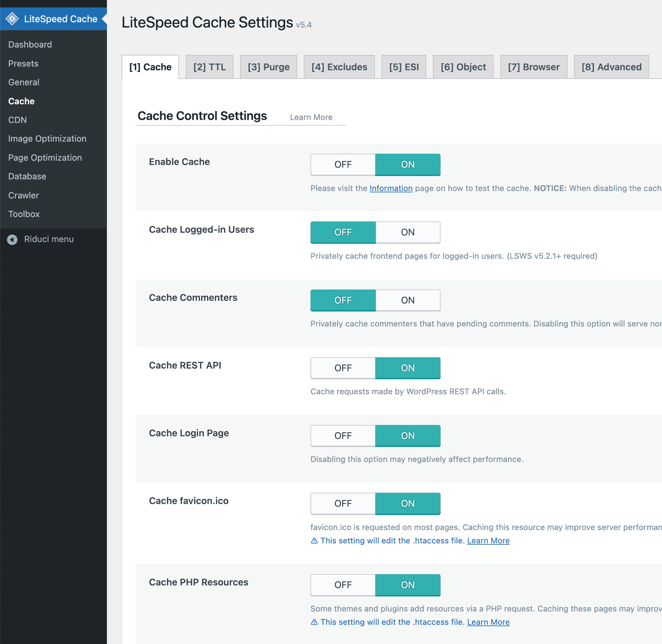
Task: Click 'Cache requests made by WordPress REST API calls.'
Action: point(408,391)
